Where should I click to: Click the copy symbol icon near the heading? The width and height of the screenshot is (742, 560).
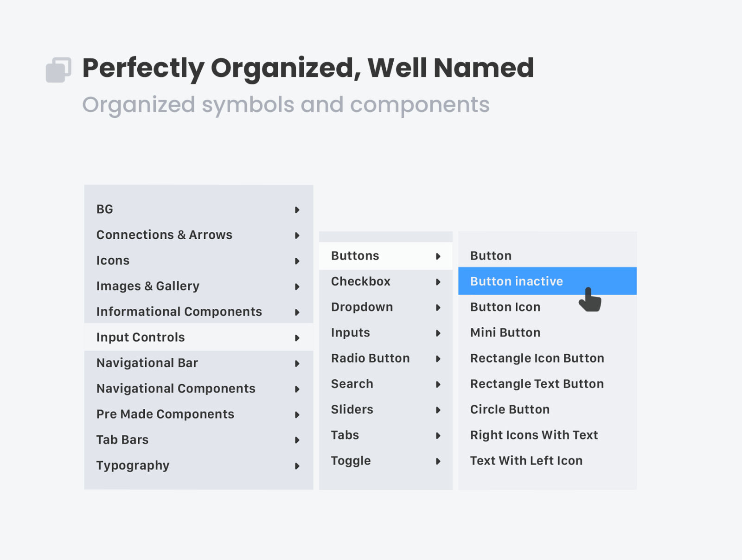[x=58, y=70]
